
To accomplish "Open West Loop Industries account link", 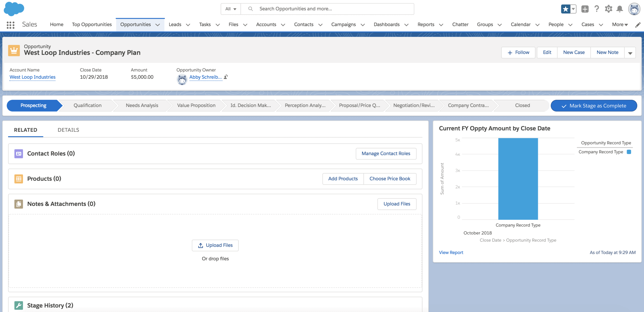I will pyautogui.click(x=33, y=77).
